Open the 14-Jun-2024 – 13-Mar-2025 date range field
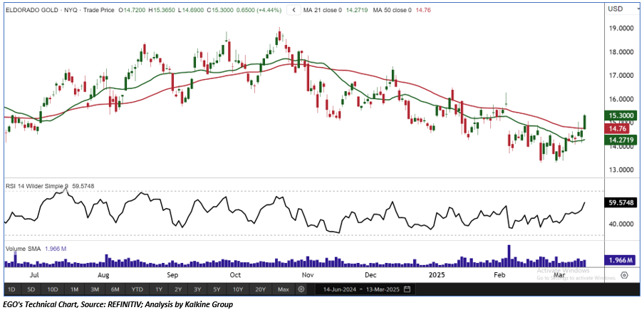The height and width of the screenshot is (315, 644). pos(366,289)
